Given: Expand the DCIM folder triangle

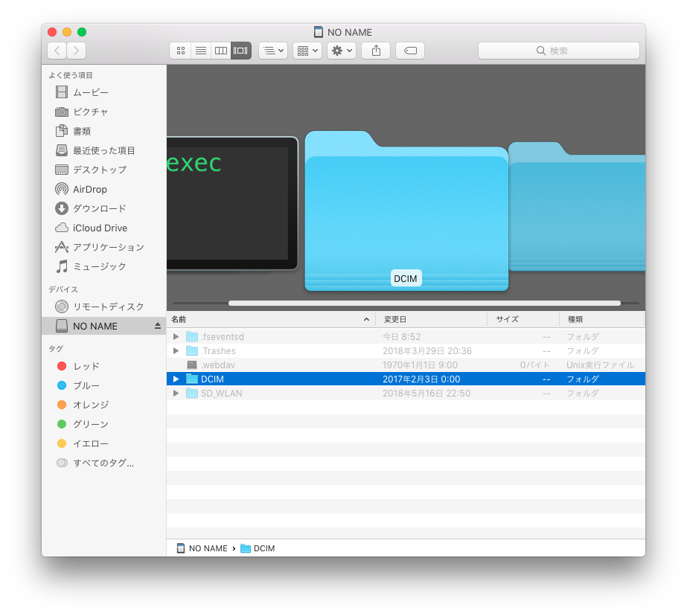Looking at the screenshot, I should click(x=176, y=379).
